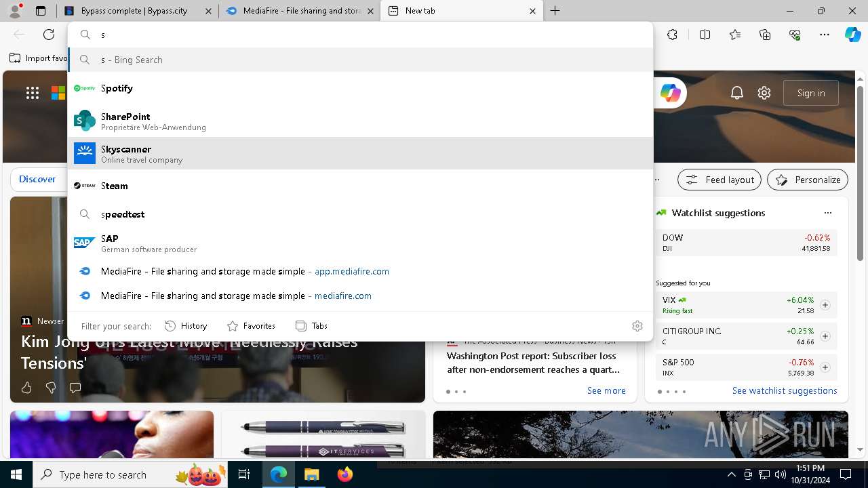Open notifications bell
Viewport: 868px width, 488px height.
click(737, 93)
